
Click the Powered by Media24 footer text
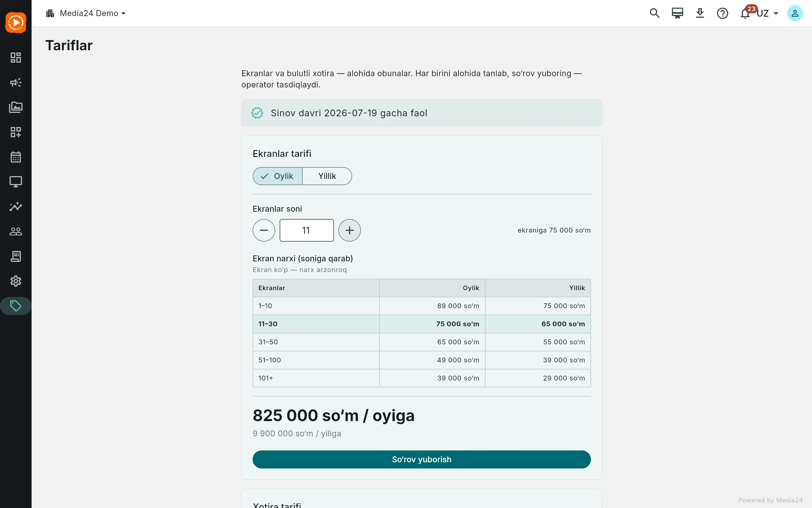(x=770, y=500)
